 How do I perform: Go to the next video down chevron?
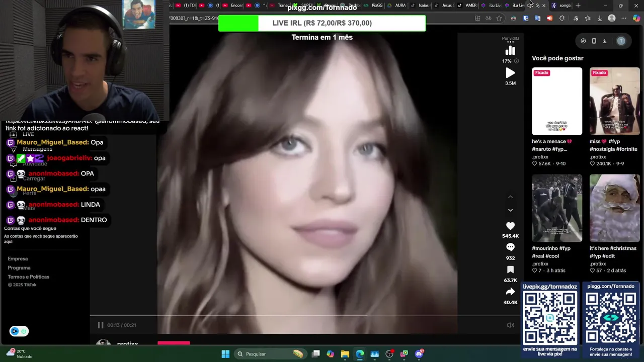click(x=510, y=210)
